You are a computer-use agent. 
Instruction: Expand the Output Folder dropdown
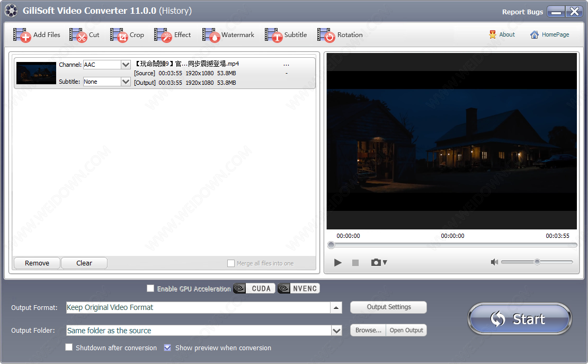click(336, 331)
